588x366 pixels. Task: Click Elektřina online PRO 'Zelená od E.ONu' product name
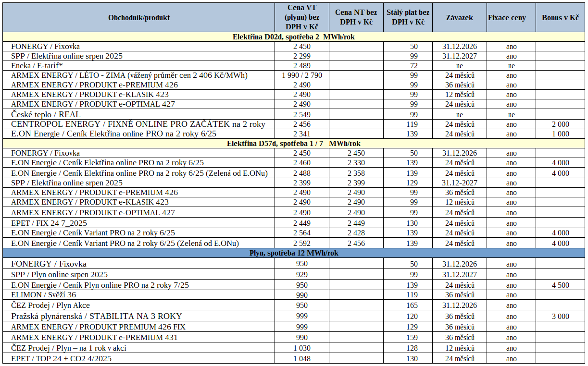[139, 173]
